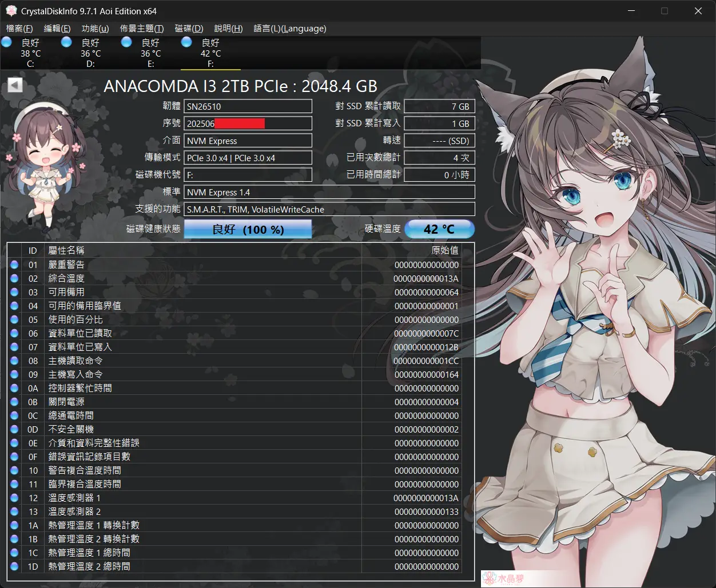This screenshot has width=716, height=588.
Task: Click the status orb of attribute 05 使用的百分比
Action: [x=14, y=319]
